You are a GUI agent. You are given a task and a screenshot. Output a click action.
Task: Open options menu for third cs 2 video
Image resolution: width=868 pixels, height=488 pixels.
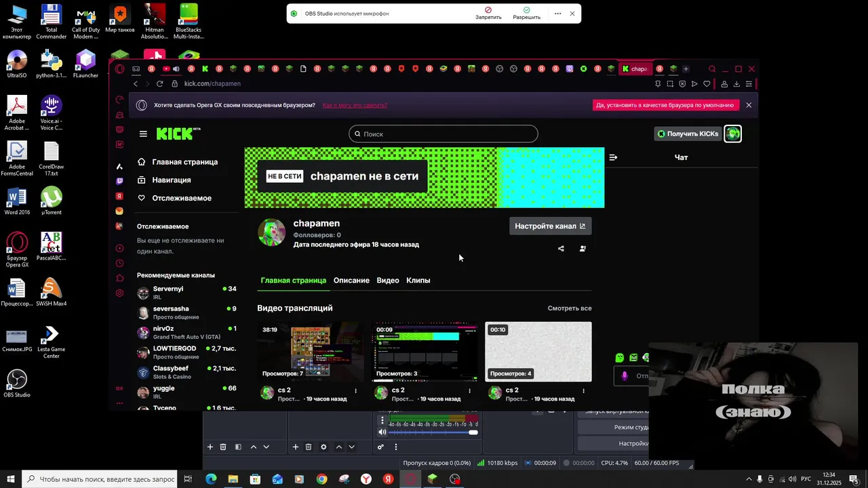click(x=583, y=390)
